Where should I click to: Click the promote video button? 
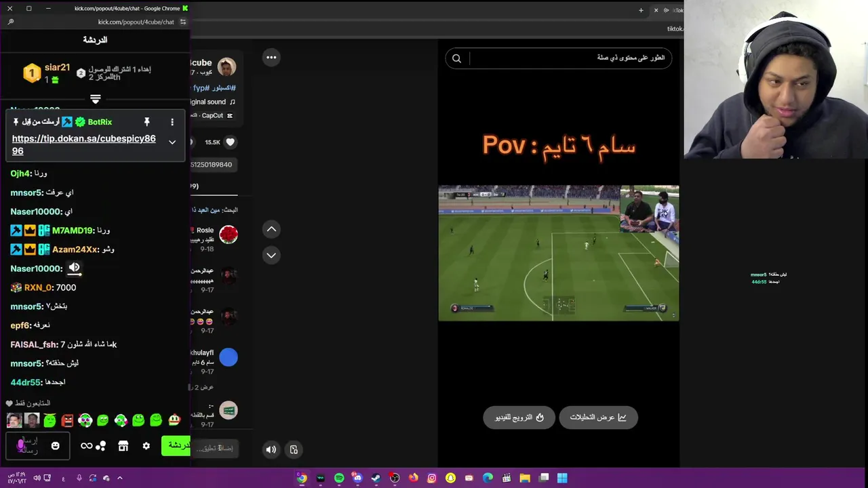(x=519, y=418)
